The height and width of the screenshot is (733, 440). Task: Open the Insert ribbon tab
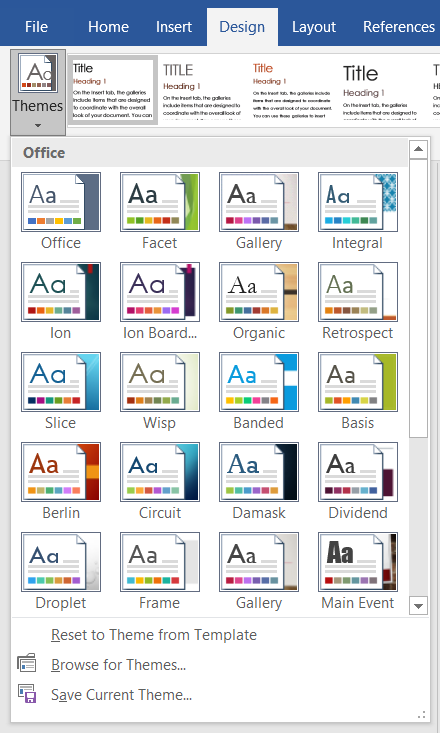(174, 27)
